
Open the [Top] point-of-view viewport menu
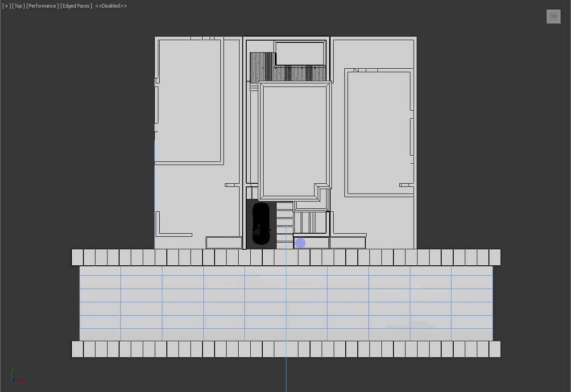[18, 6]
